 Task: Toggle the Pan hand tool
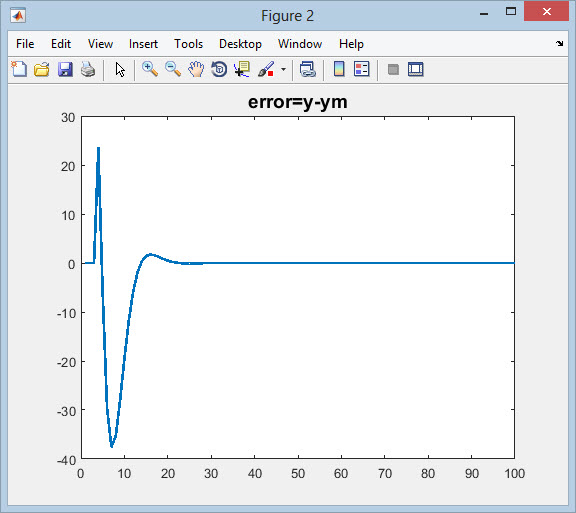pyautogui.click(x=196, y=69)
